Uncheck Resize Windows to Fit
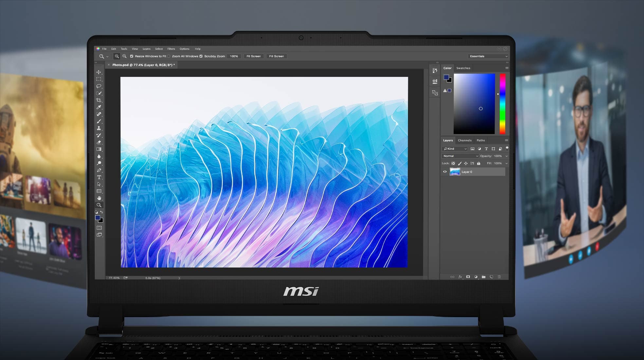The height and width of the screenshot is (360, 644). coord(132,56)
